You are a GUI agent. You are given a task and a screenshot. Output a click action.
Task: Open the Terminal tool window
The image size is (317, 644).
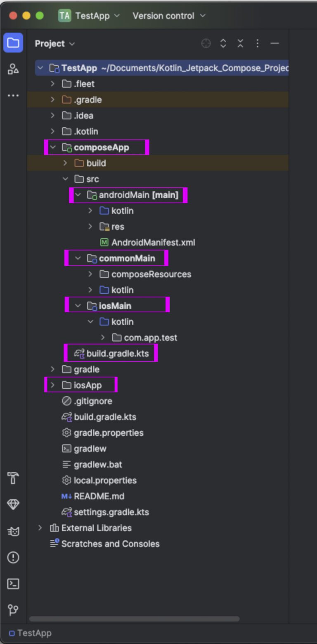click(x=13, y=584)
